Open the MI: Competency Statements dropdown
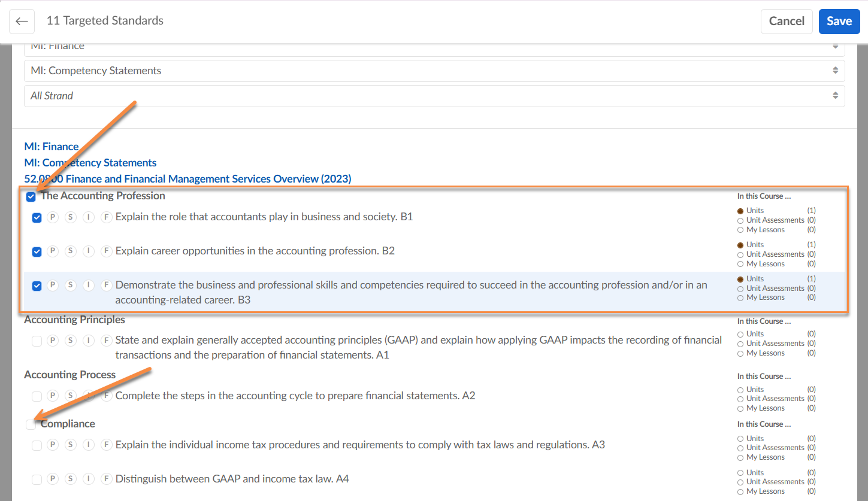 [434, 71]
